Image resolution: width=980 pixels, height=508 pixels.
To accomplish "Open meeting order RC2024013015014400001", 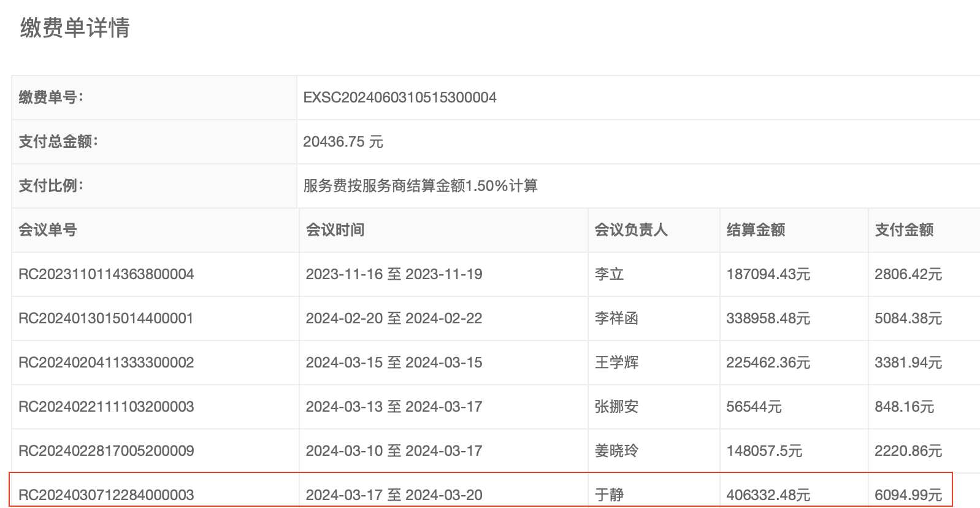I will click(x=106, y=318).
